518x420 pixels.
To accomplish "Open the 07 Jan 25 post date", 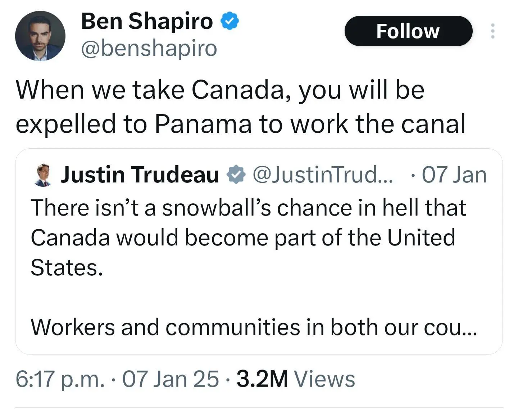I will coord(171,379).
